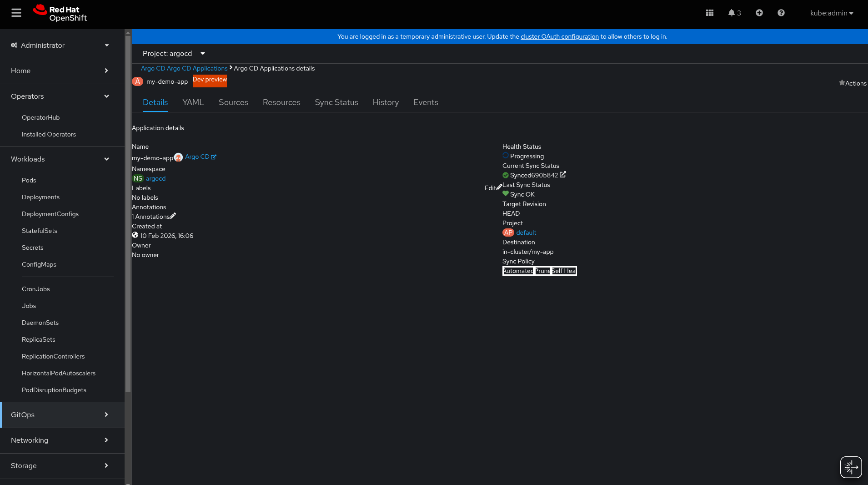This screenshot has height=485, width=868.
Task: Switch to the Sync Status tab
Action: pyautogui.click(x=336, y=102)
